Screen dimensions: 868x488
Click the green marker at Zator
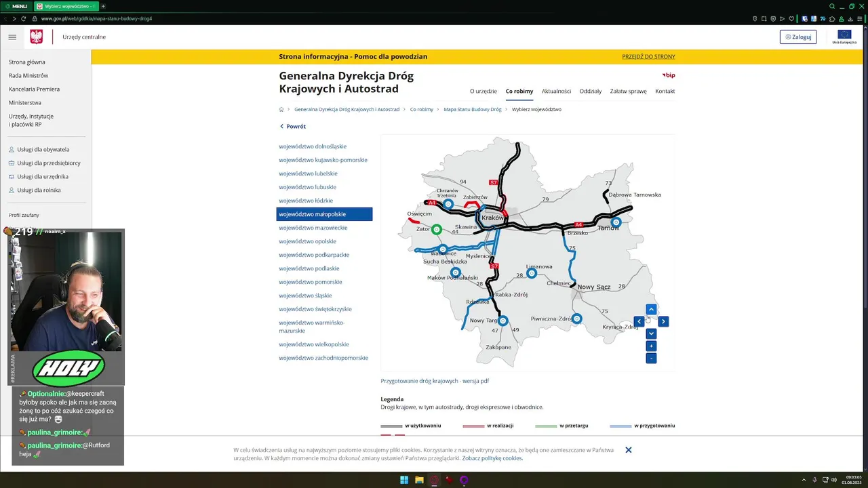tap(437, 230)
